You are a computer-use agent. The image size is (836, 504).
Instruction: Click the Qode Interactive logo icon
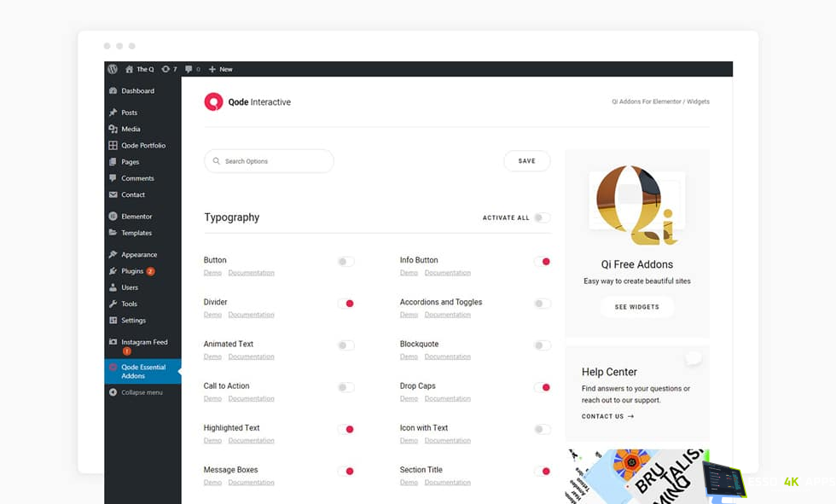pyautogui.click(x=213, y=102)
